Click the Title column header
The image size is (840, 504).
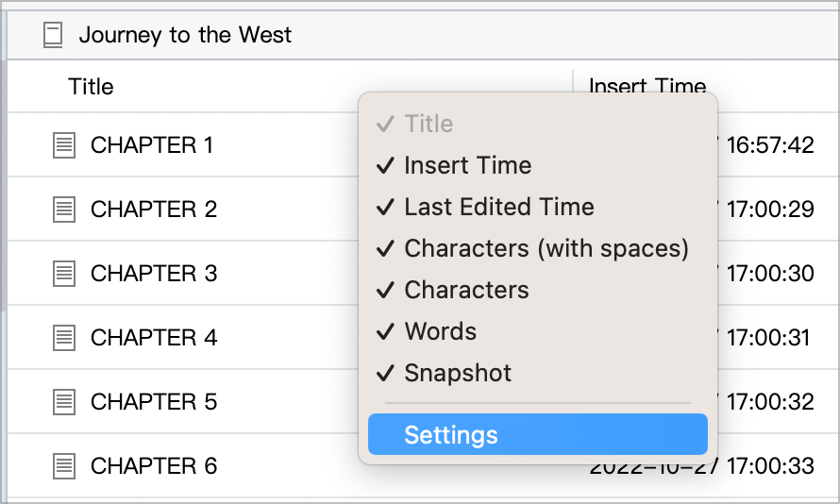tap(91, 87)
